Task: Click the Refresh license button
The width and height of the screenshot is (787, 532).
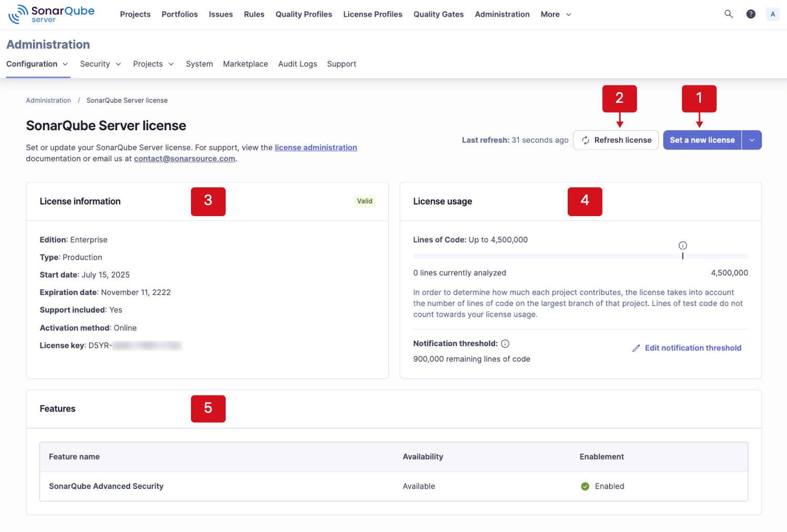Action: click(x=615, y=140)
